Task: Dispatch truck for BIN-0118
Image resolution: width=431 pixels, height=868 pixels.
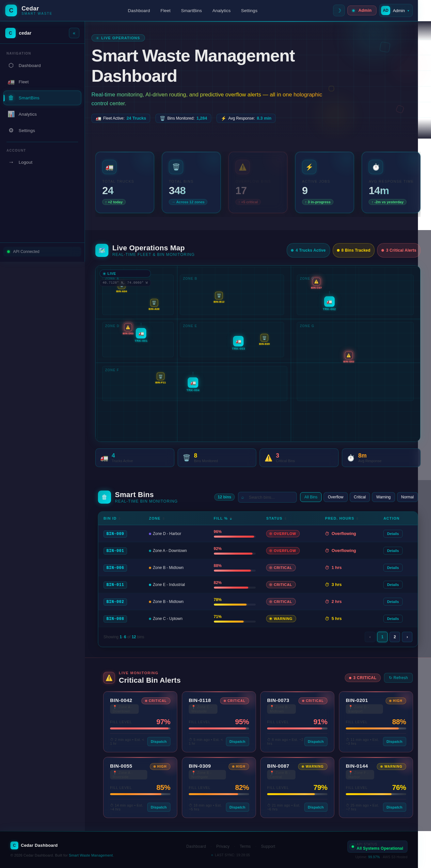Action: [x=237, y=741]
